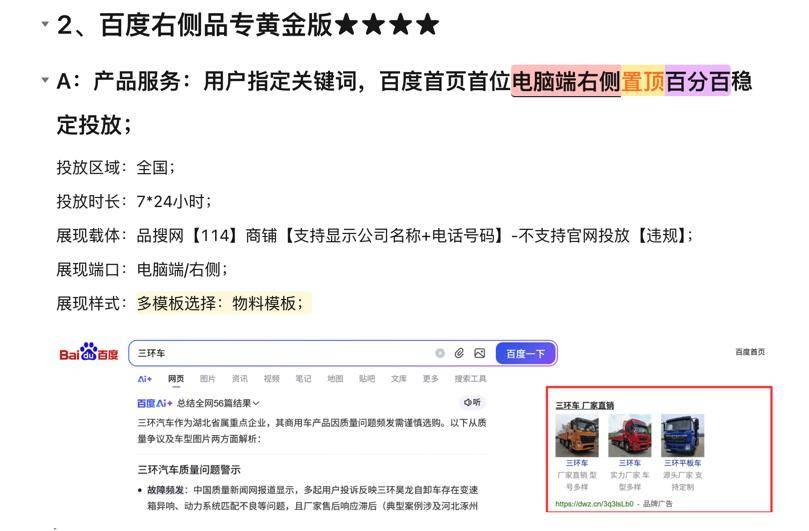Click the '听' audio speaker icon
Viewport: 809px width, 531px height.
point(472,403)
